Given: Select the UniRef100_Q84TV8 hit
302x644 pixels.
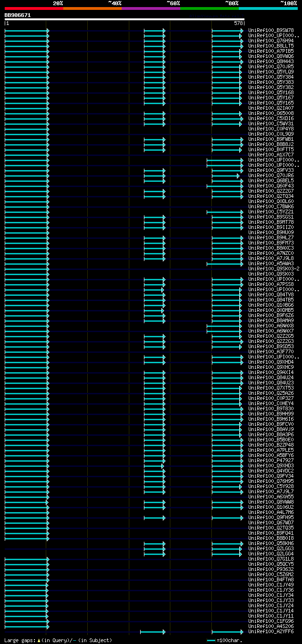Looking at the screenshot, I should [271, 295].
